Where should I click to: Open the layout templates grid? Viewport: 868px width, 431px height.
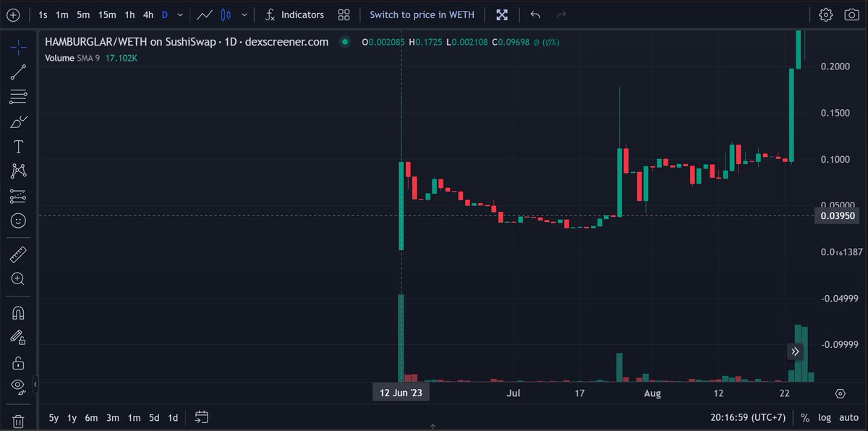(x=344, y=14)
